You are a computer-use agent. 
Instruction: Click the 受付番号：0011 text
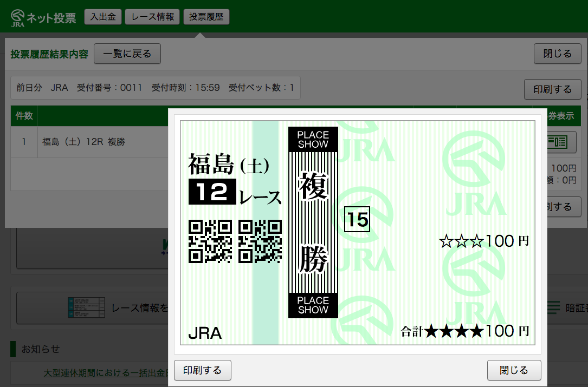coord(109,88)
